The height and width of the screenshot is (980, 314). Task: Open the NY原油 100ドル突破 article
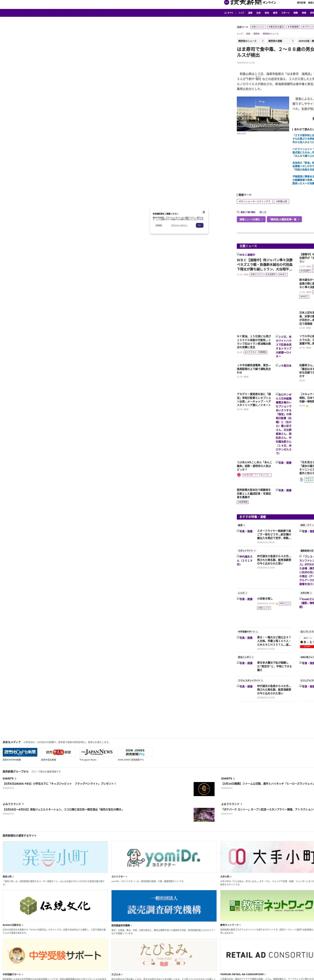pos(254,342)
